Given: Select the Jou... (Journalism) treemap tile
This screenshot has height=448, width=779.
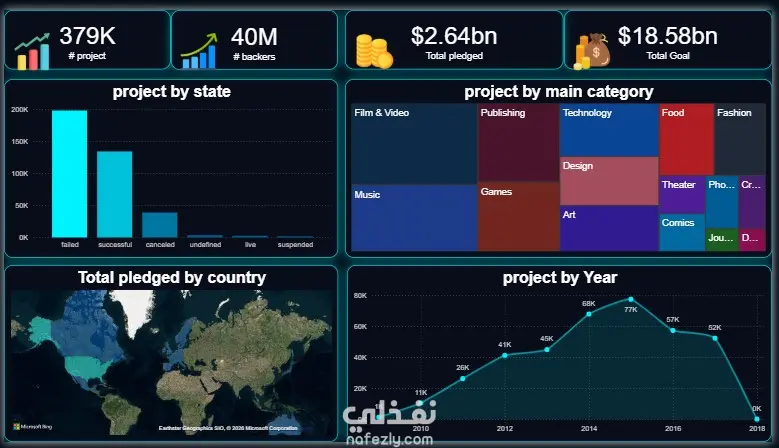Looking at the screenshot, I should 722,240.
